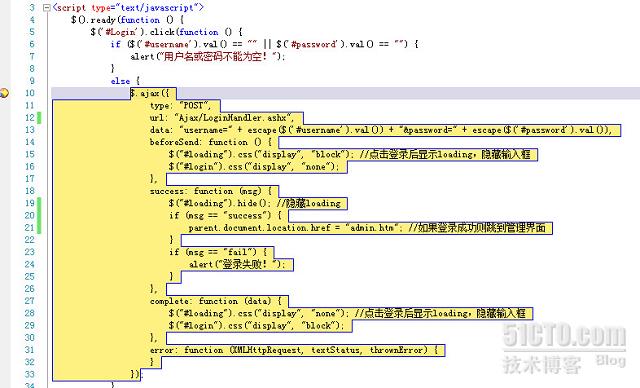The width and height of the screenshot is (640, 388).
Task: Collapse the script block outline toggle
Action: 47,7
